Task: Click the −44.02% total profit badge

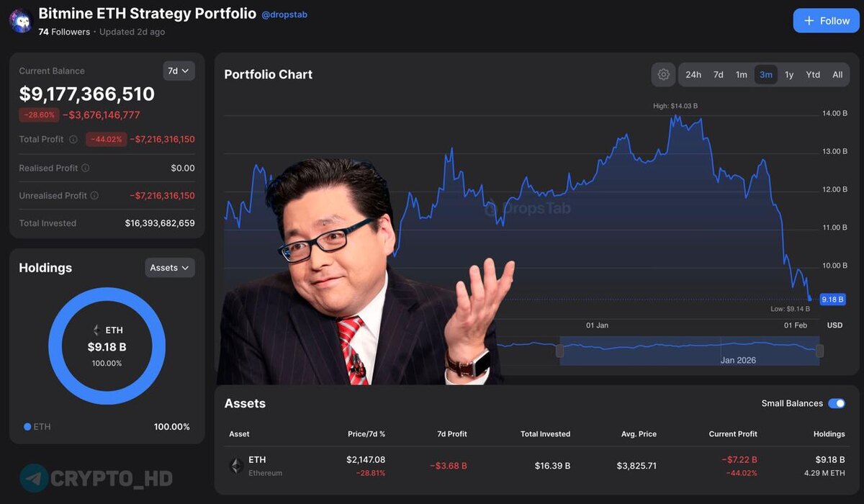Action: coord(106,140)
